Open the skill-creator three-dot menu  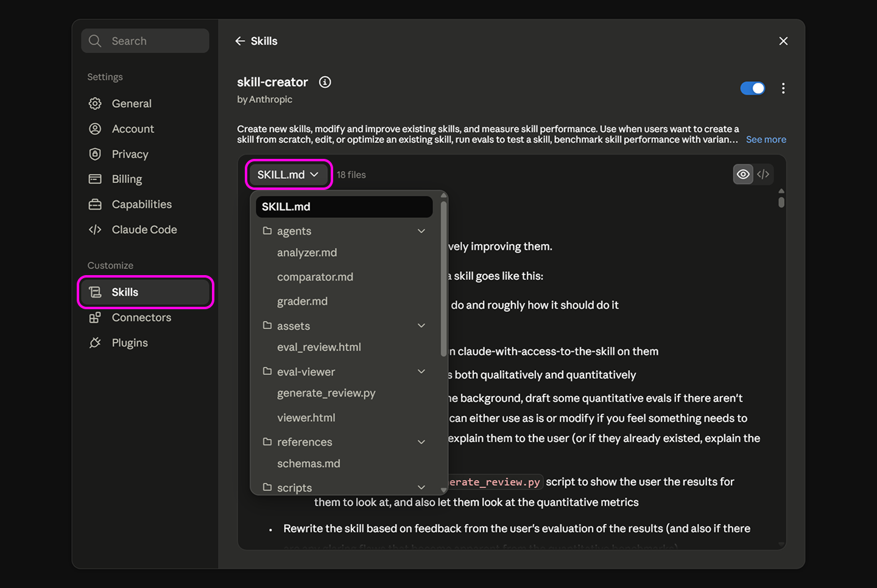(x=783, y=88)
